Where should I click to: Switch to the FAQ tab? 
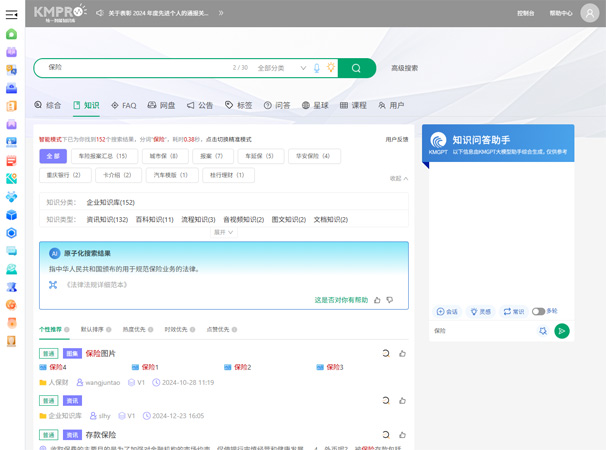tap(124, 105)
